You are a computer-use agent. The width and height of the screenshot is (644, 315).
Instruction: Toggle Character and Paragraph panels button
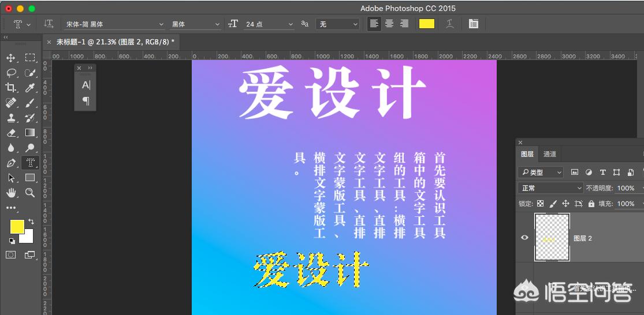[x=473, y=24]
